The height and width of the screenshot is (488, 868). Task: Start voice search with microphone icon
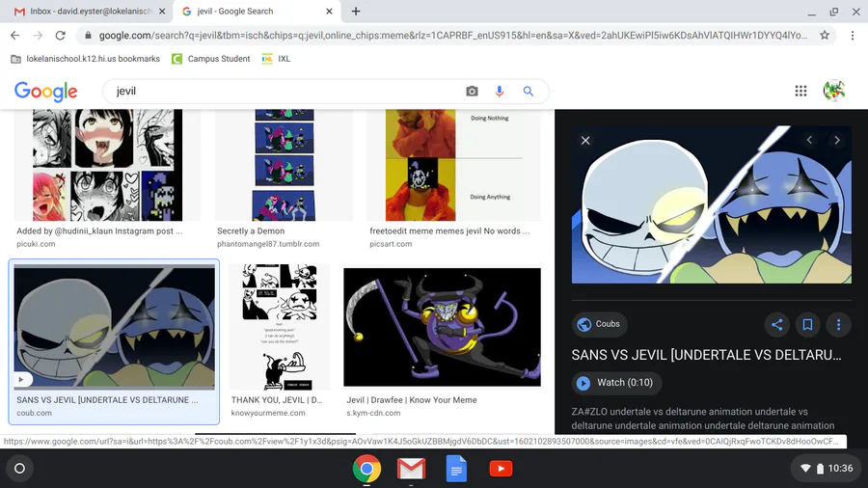coord(500,92)
